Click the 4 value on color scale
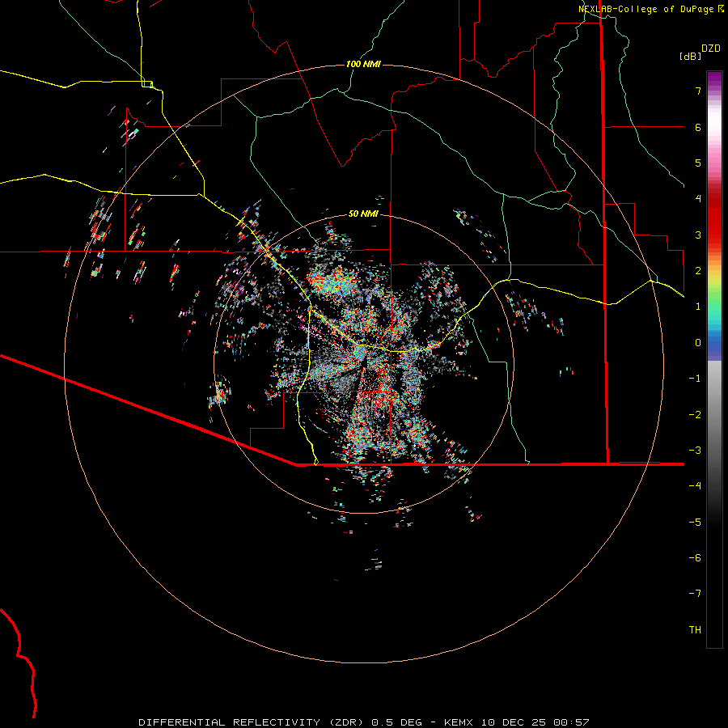This screenshot has height=728, width=728. [x=698, y=199]
